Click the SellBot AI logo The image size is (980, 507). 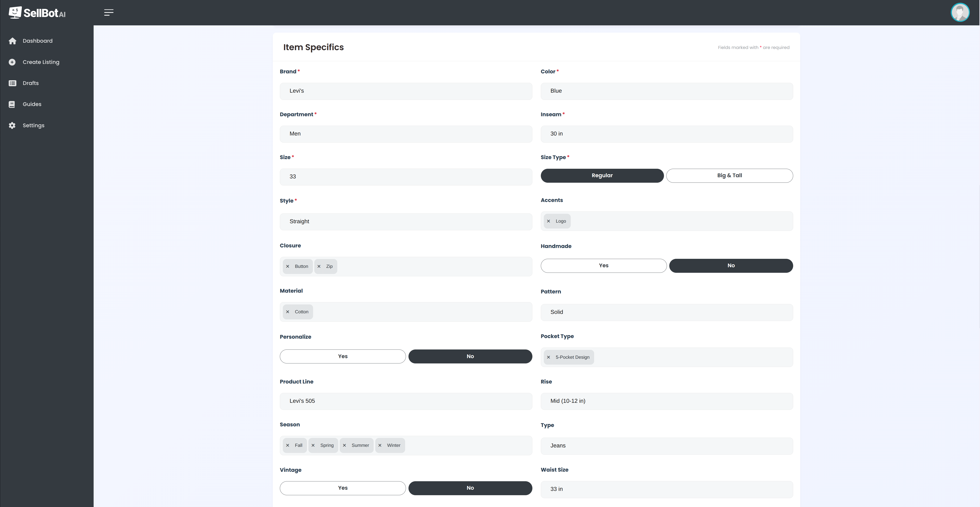(x=37, y=13)
